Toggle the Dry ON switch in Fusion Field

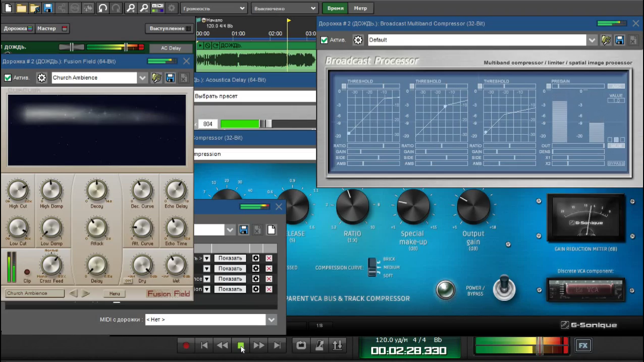(128, 281)
